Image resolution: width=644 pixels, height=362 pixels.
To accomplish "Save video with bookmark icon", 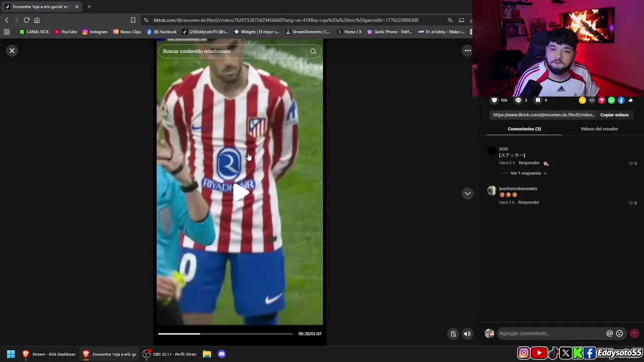I will coord(538,100).
